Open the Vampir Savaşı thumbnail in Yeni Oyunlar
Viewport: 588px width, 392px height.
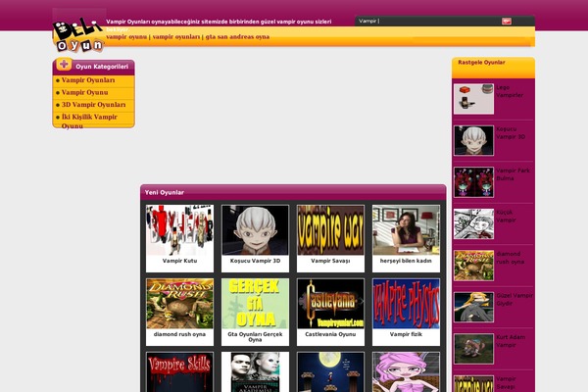click(x=330, y=230)
